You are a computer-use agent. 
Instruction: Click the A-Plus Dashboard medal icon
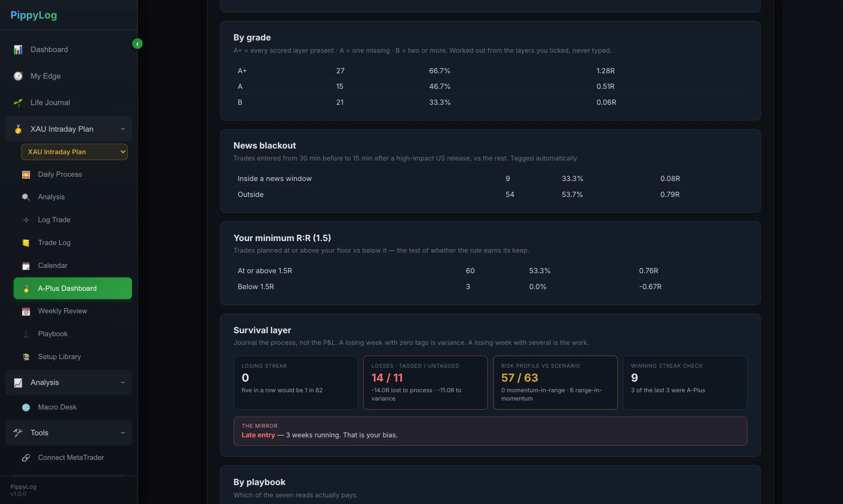coord(26,288)
